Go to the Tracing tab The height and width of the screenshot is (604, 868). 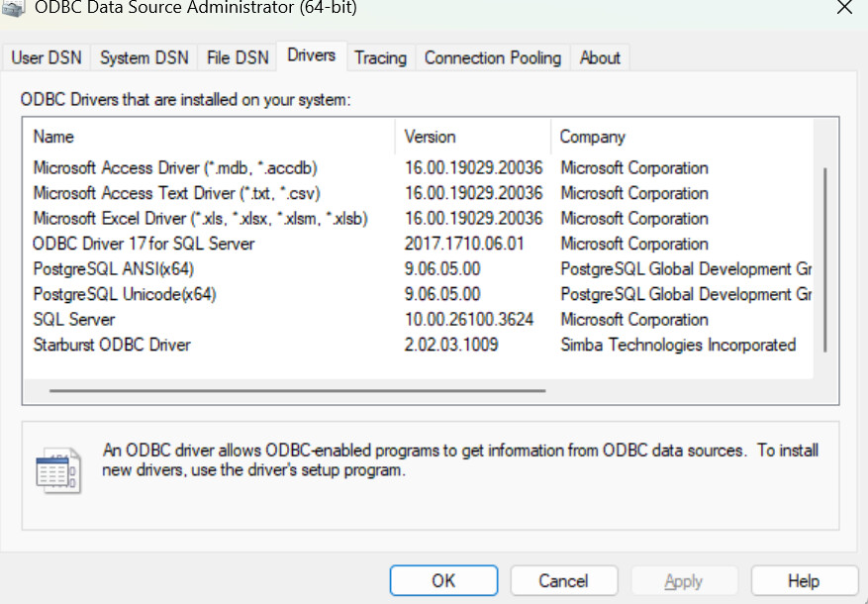[380, 57]
